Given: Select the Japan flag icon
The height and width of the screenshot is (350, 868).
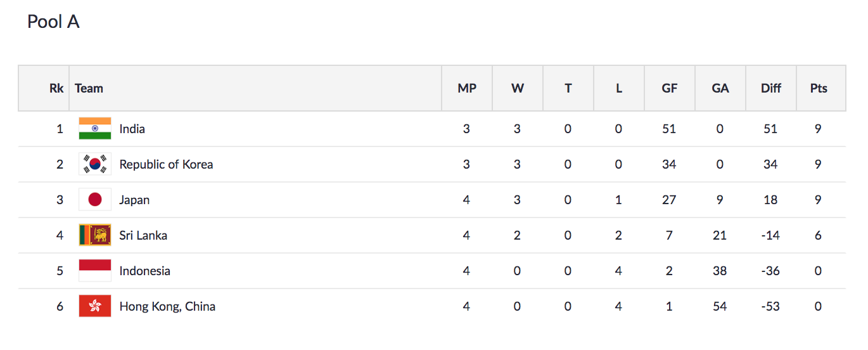Looking at the screenshot, I should click(95, 200).
